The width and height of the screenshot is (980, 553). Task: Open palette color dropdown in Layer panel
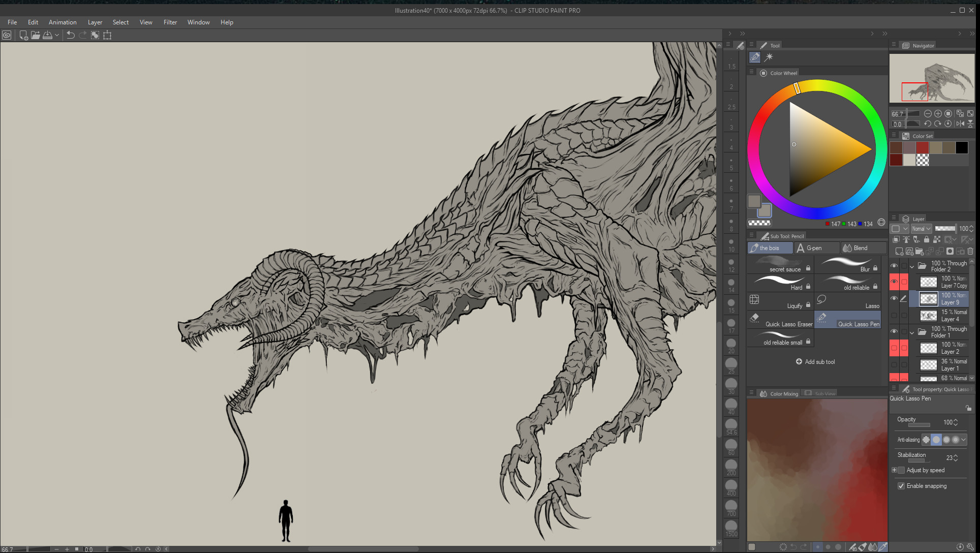pos(900,229)
